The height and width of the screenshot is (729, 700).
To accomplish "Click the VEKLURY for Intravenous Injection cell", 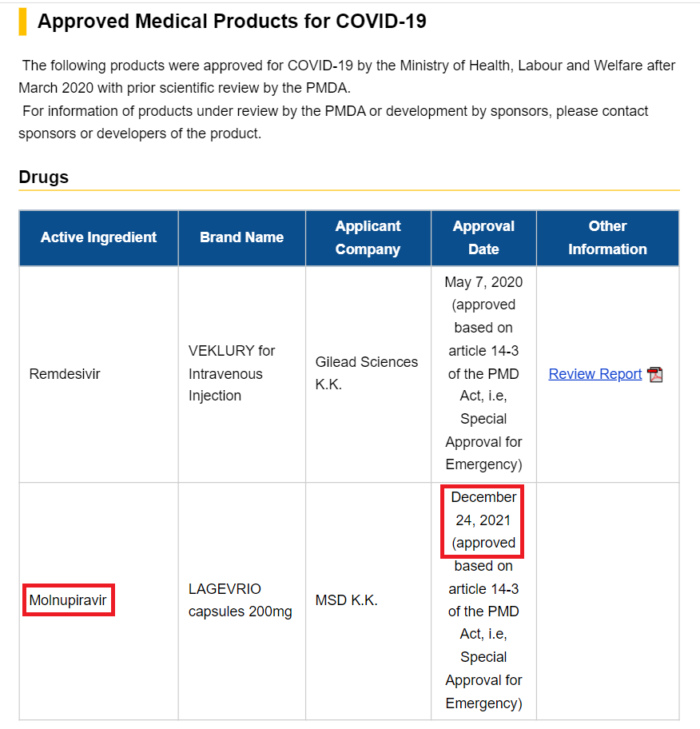I will [x=232, y=373].
